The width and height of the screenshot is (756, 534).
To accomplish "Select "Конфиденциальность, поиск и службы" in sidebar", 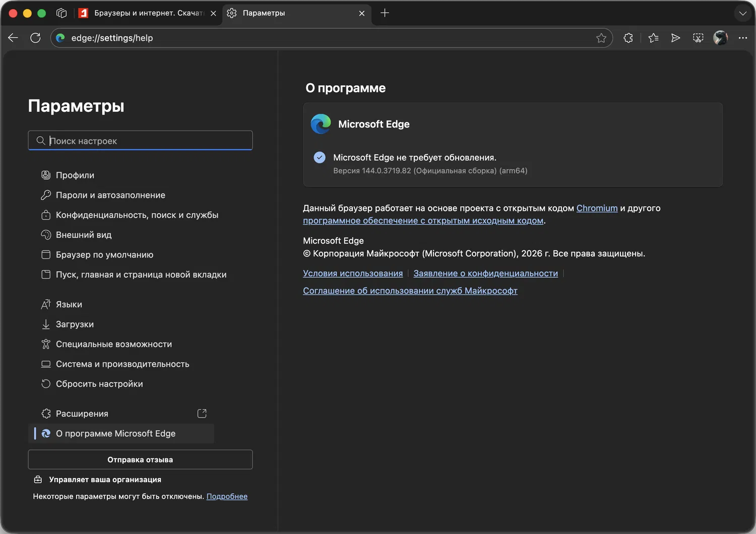I will (x=137, y=215).
